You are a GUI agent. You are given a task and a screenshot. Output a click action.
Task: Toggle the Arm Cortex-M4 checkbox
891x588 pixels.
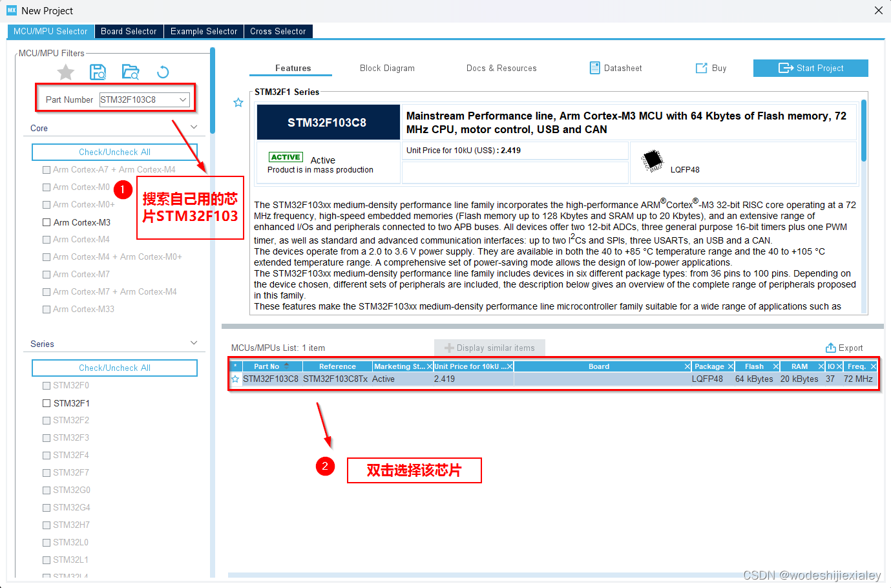click(47, 240)
